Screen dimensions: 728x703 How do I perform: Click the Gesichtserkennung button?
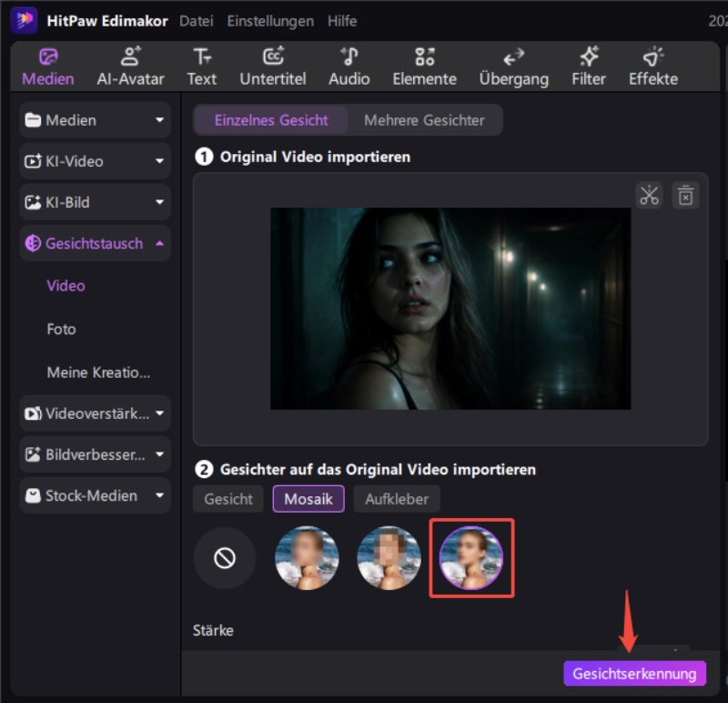(x=634, y=673)
